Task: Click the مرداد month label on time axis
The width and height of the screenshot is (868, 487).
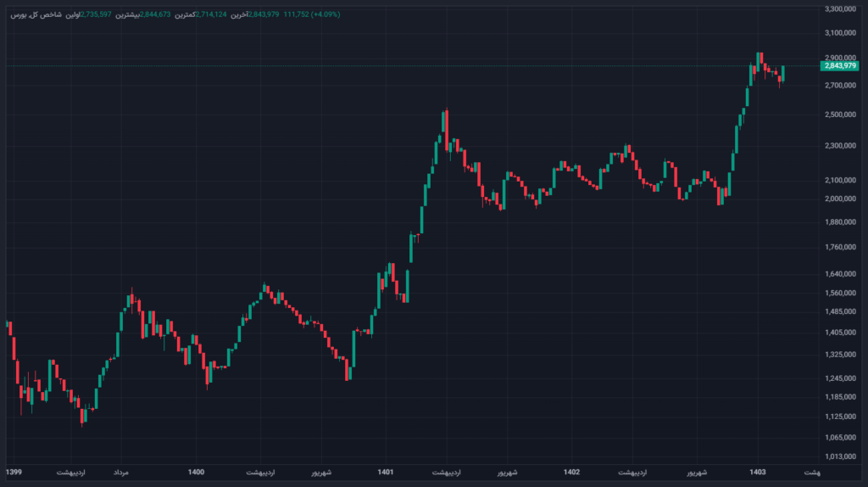Action: (x=120, y=473)
